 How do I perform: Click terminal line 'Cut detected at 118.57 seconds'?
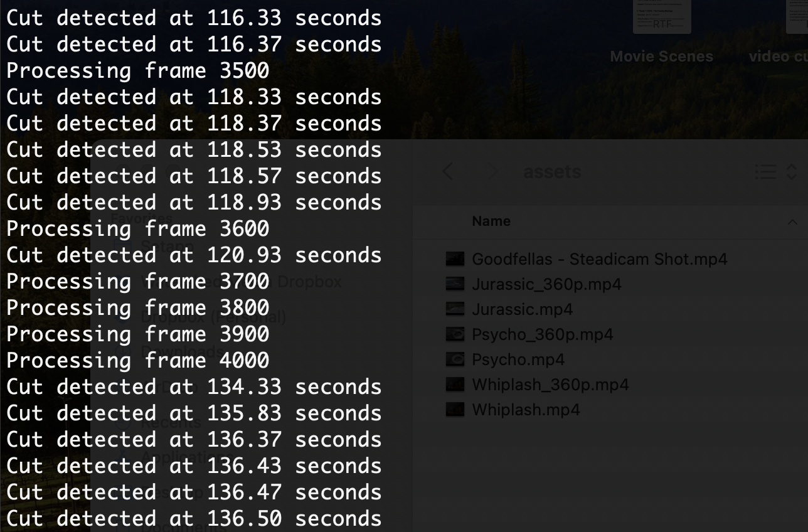194,176
